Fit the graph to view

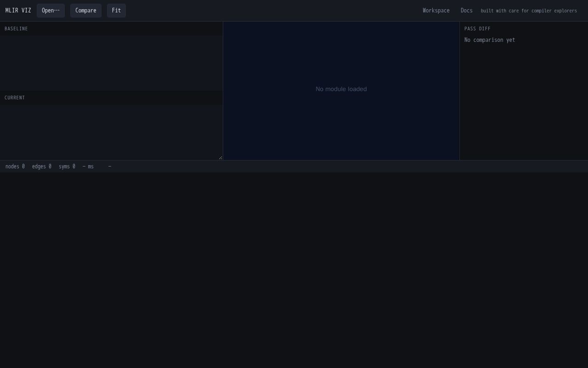(x=116, y=11)
